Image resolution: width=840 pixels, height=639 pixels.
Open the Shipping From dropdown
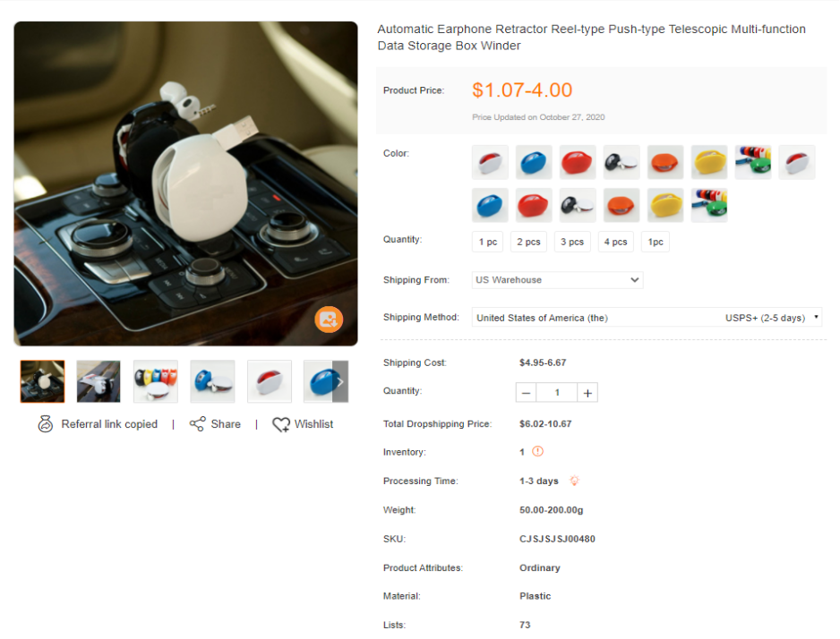tap(557, 280)
